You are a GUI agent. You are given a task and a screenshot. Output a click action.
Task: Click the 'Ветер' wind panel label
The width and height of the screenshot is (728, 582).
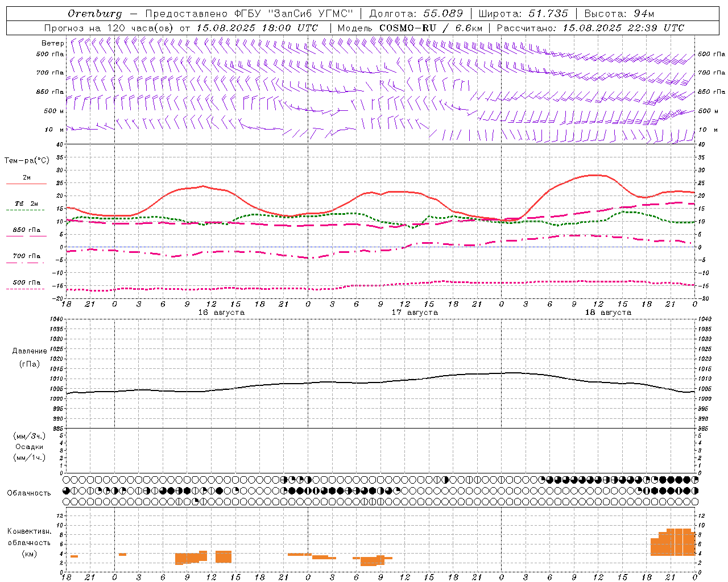53,43
